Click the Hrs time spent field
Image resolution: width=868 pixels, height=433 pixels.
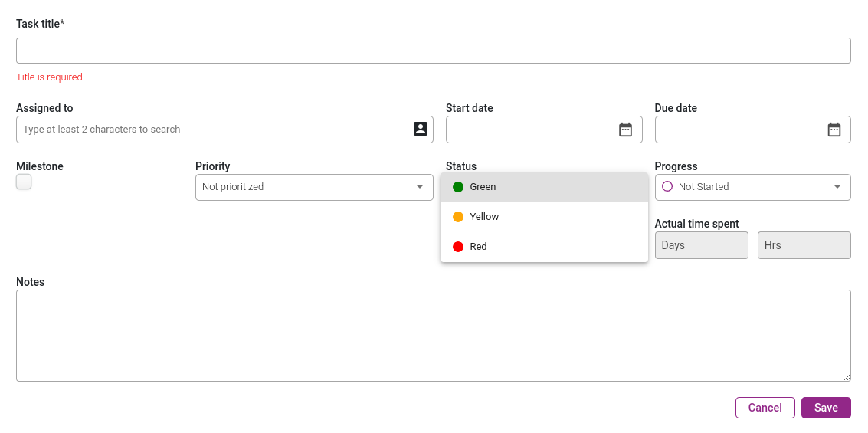click(x=804, y=245)
